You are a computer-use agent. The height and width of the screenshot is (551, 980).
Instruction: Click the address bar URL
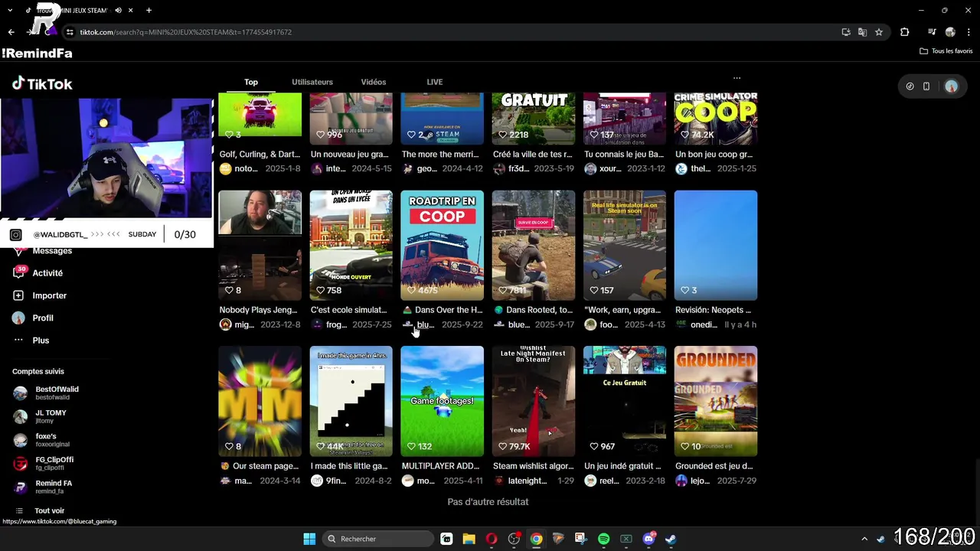pyautogui.click(x=186, y=32)
